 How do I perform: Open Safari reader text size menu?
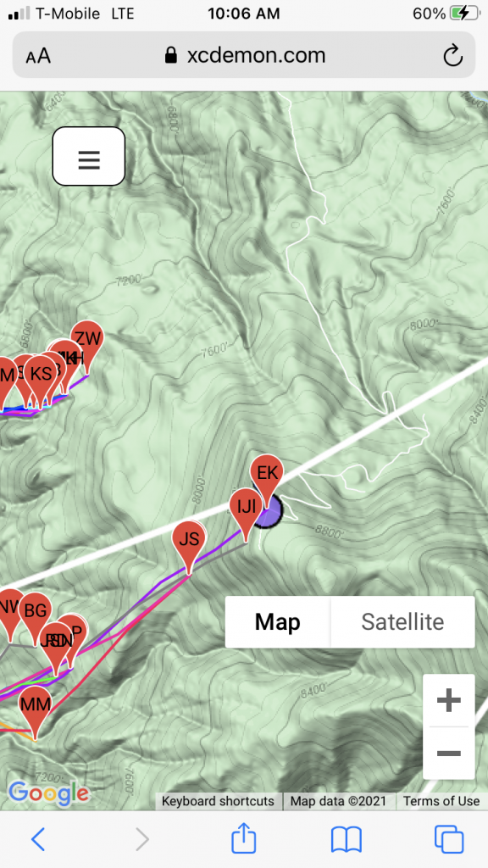[38, 56]
